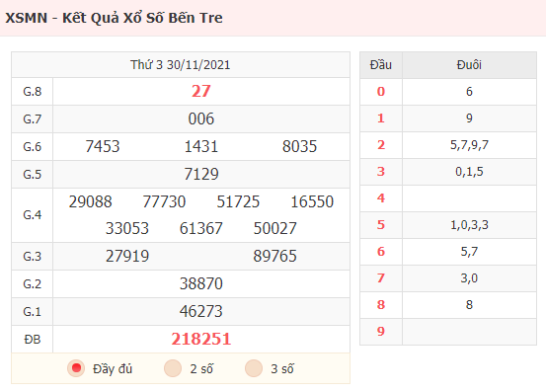546x392 pixels.
Task: Click tail value 6 for head 0
Action: (469, 92)
